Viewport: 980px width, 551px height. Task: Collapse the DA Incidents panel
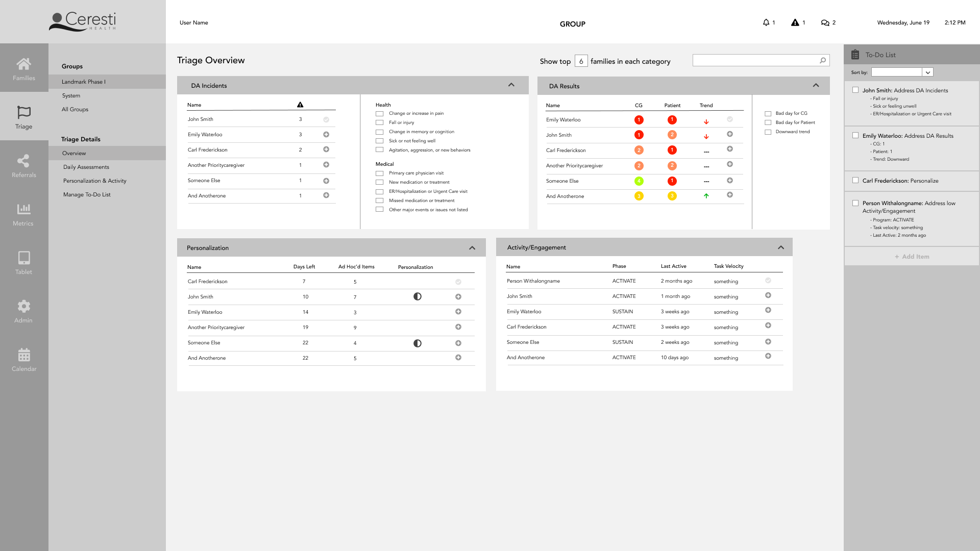[x=511, y=85]
